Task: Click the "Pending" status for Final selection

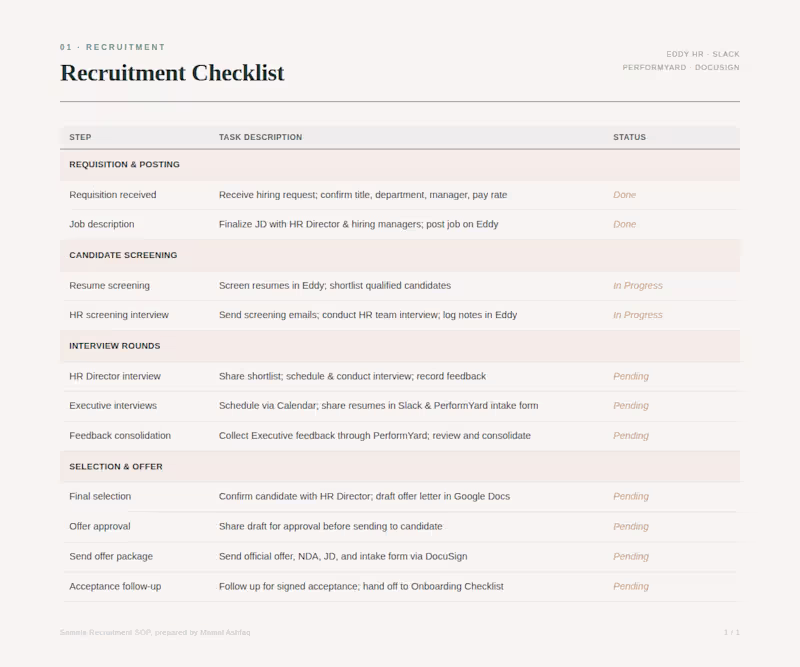Action: click(631, 497)
